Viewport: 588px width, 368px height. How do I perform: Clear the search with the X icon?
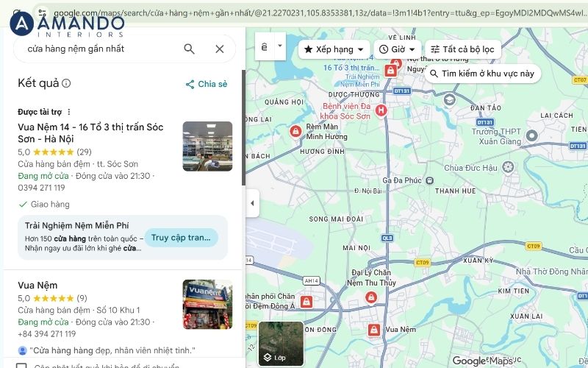point(219,49)
